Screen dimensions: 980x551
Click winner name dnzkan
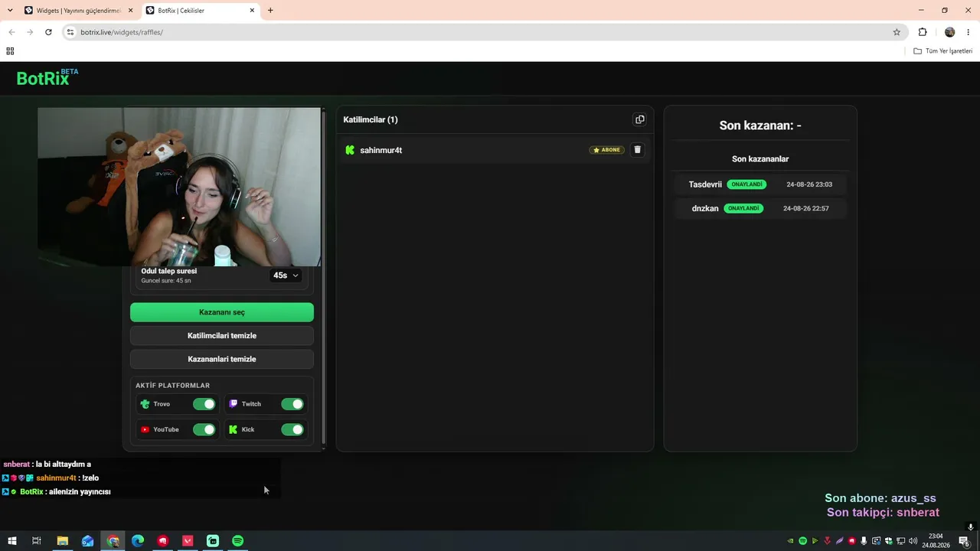[x=705, y=208]
